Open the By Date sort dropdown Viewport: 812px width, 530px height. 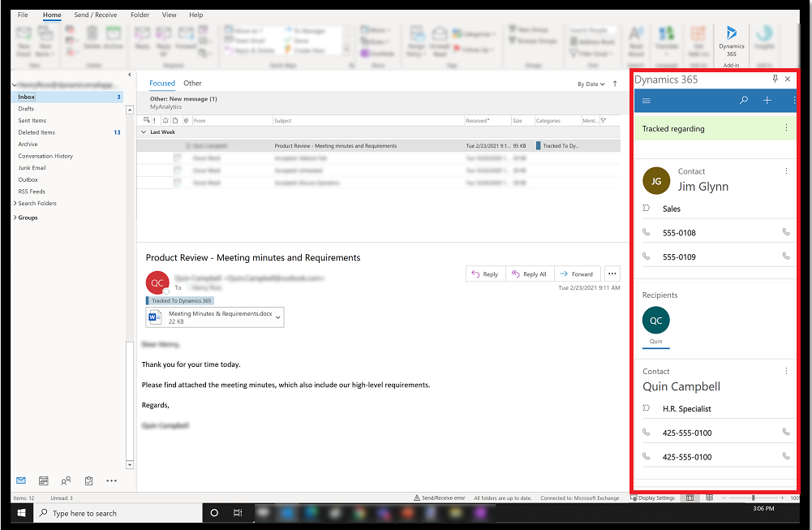[x=589, y=83]
